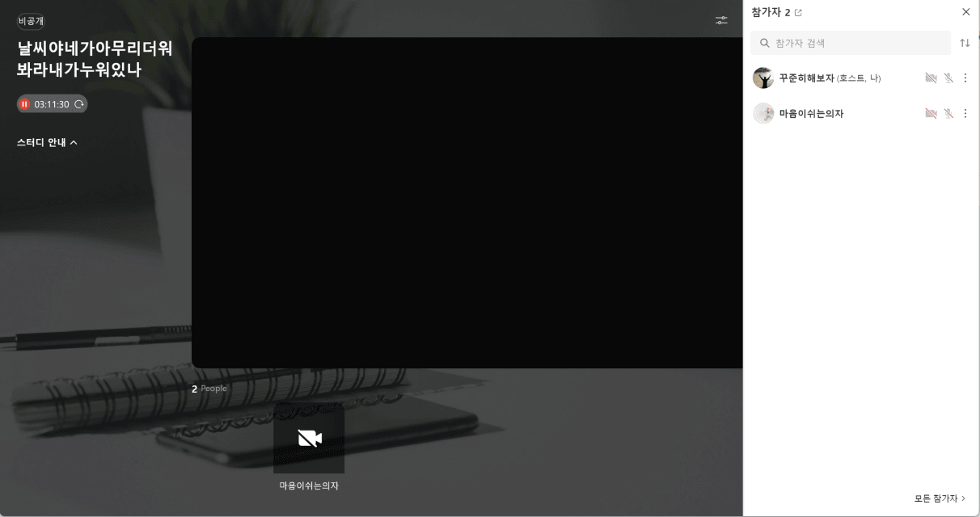The width and height of the screenshot is (980, 517).
Task: Click the 마음이쉬는의자 label under the video tile
Action: 309,485
